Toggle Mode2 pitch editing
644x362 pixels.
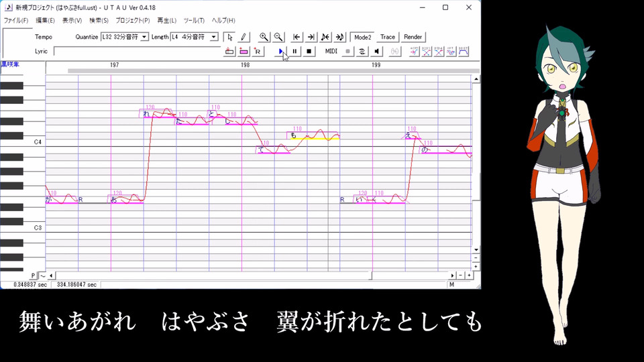(x=362, y=37)
